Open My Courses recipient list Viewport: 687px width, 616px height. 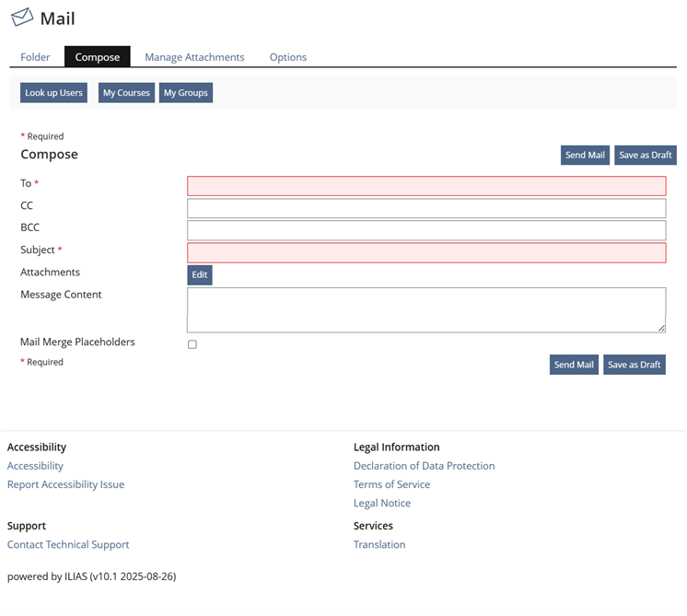126,93
